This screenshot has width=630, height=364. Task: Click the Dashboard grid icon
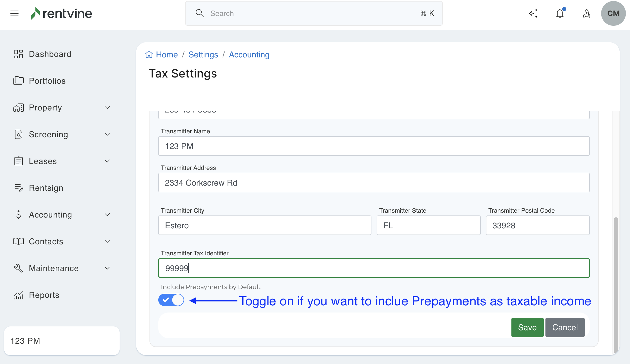(19, 54)
